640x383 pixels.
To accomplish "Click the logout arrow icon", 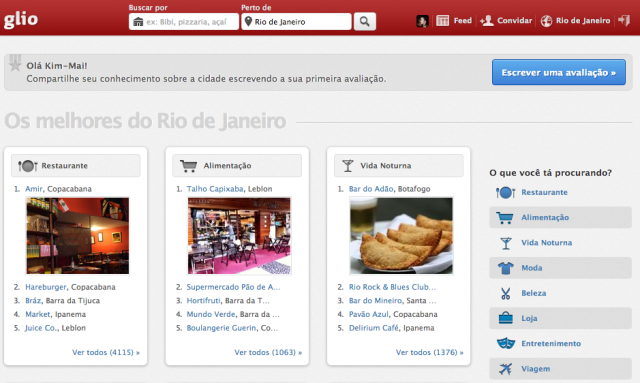I will (x=624, y=20).
